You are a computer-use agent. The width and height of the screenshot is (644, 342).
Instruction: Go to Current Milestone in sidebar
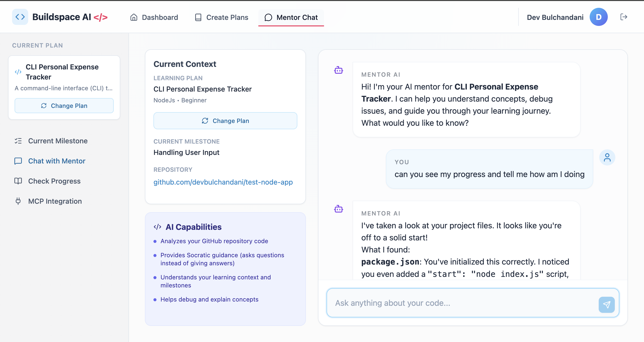tap(58, 141)
